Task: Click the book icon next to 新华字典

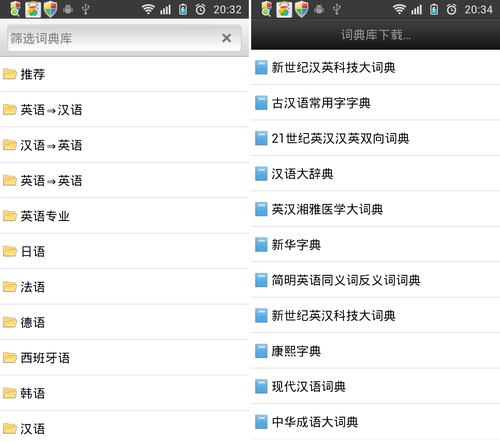Action: [261, 245]
